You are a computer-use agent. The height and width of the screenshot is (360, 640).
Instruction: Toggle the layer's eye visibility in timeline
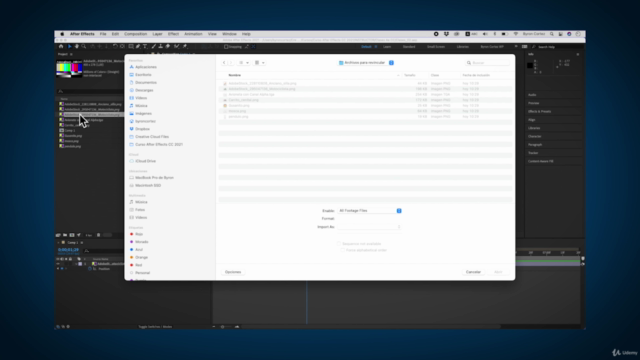(x=58, y=264)
